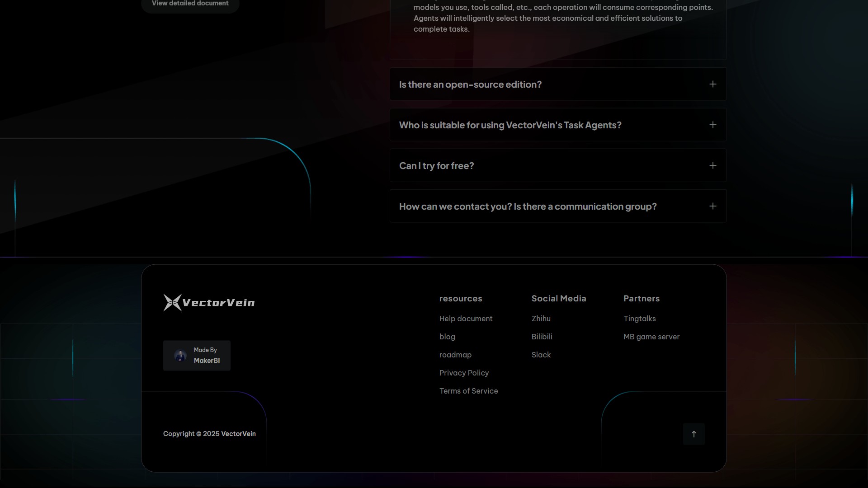Click the VectorVein logo in footer

(x=209, y=302)
